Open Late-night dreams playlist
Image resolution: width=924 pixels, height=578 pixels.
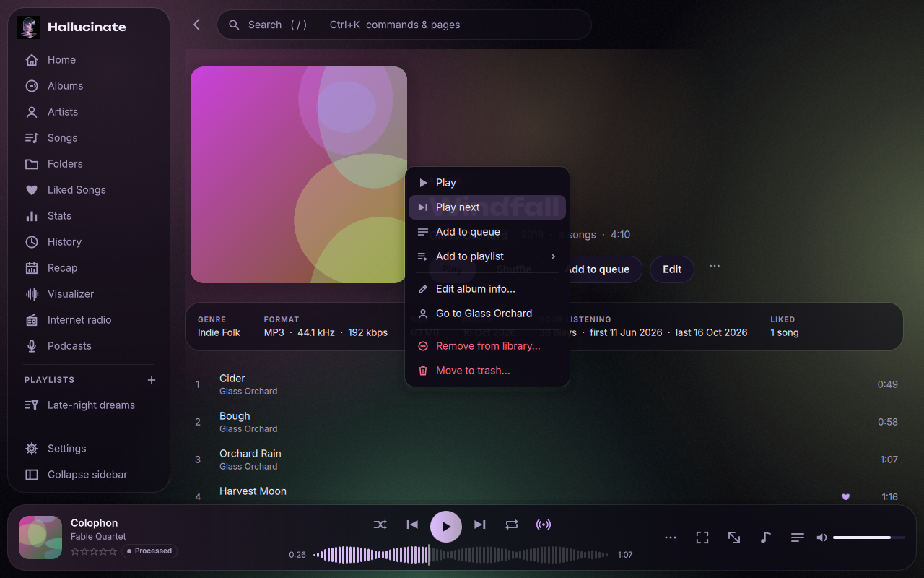coord(89,405)
